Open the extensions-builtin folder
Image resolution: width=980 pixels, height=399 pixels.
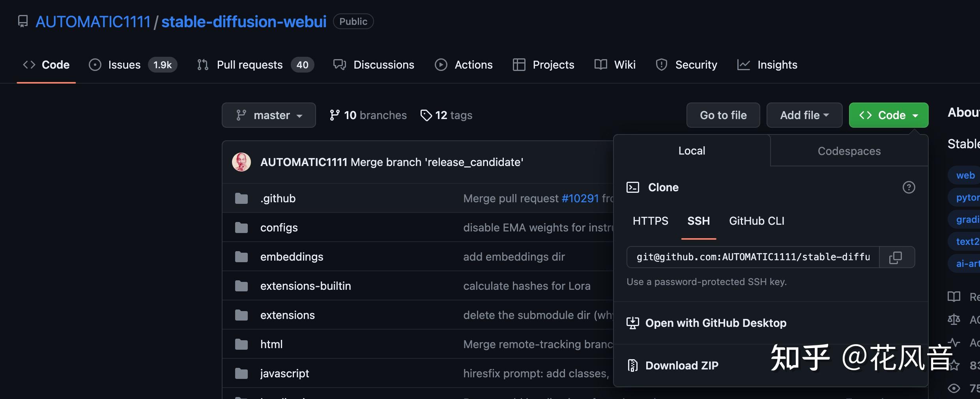point(305,286)
